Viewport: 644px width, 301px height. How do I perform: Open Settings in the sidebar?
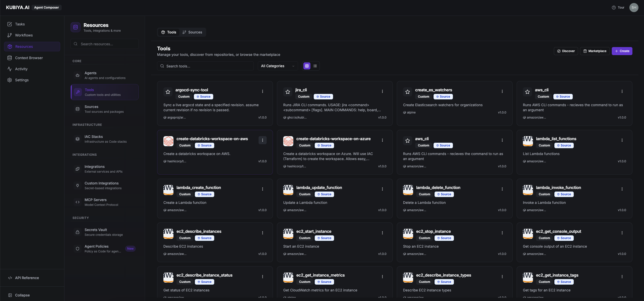pos(32,80)
